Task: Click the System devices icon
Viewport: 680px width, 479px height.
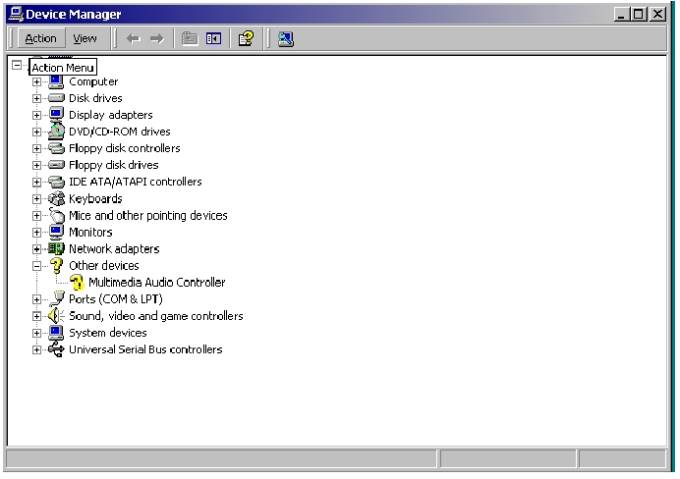Action: [x=56, y=332]
